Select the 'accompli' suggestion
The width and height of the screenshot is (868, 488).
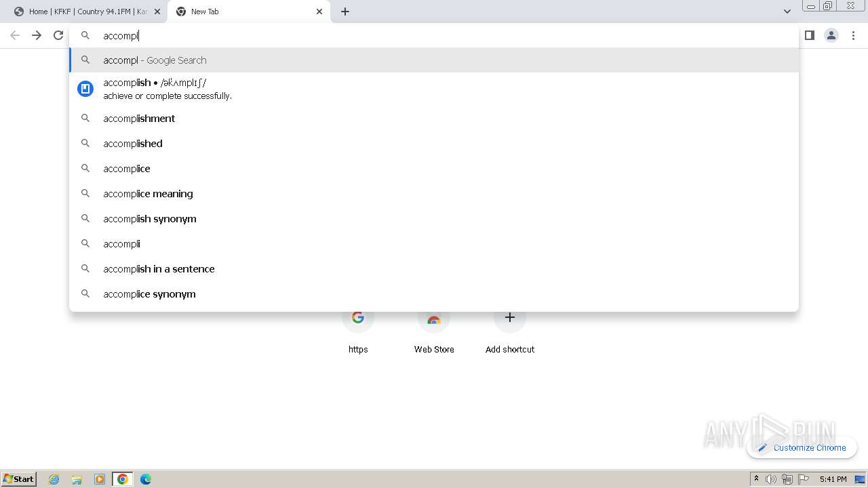[x=434, y=244]
